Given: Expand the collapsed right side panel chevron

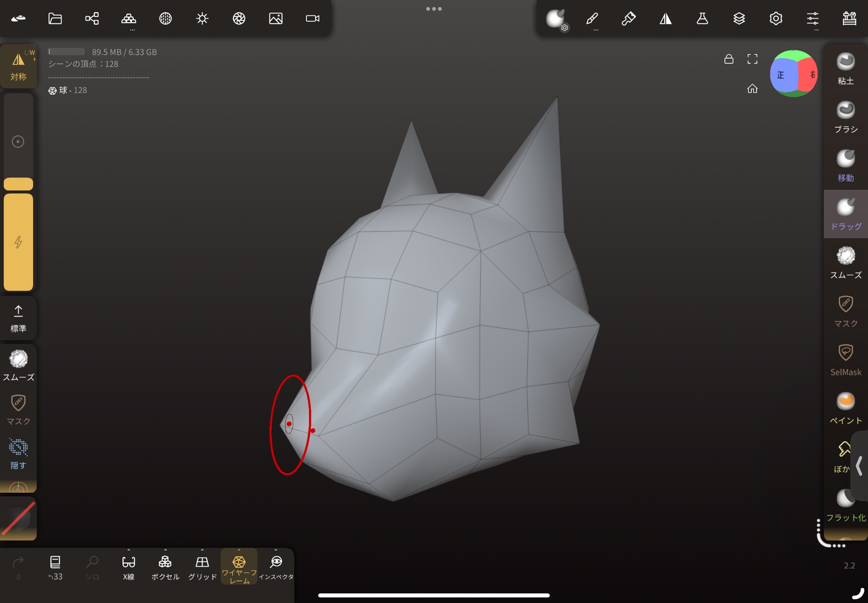Looking at the screenshot, I should [x=859, y=465].
